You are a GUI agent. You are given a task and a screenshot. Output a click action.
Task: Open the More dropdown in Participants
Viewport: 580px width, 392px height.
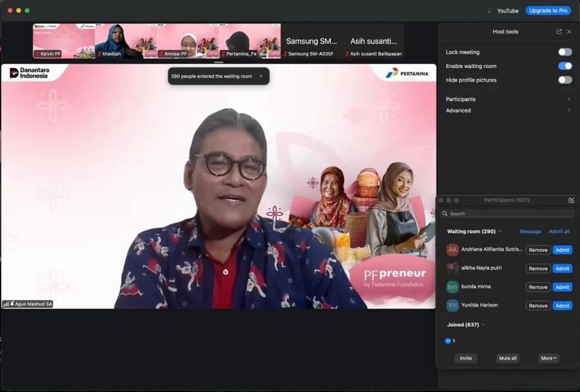pos(548,358)
